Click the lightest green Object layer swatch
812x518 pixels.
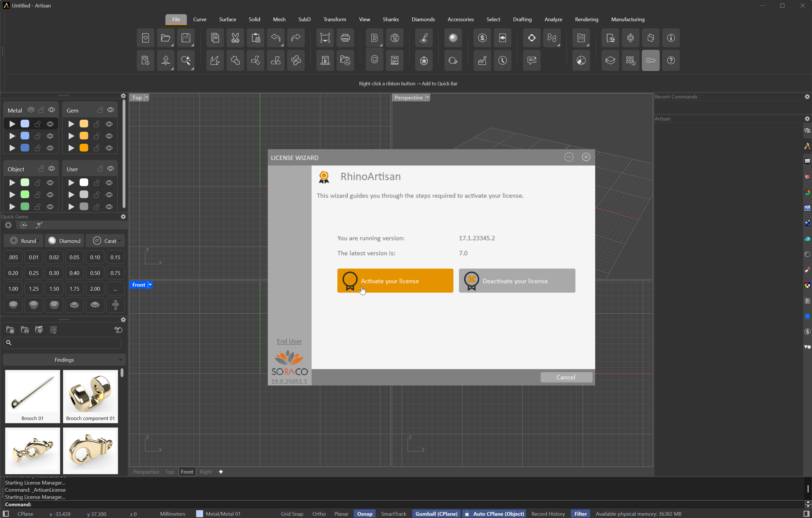point(25,182)
